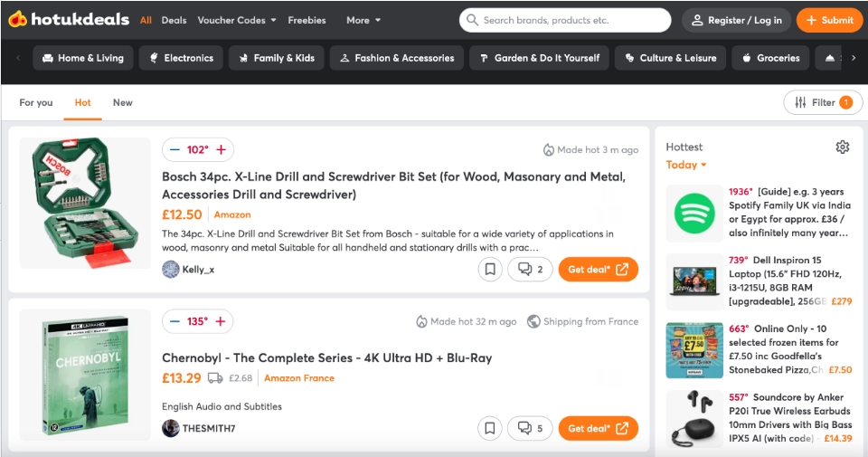The image size is (868, 457).
Task: Get deal for the Bosch drill set
Action: point(599,269)
